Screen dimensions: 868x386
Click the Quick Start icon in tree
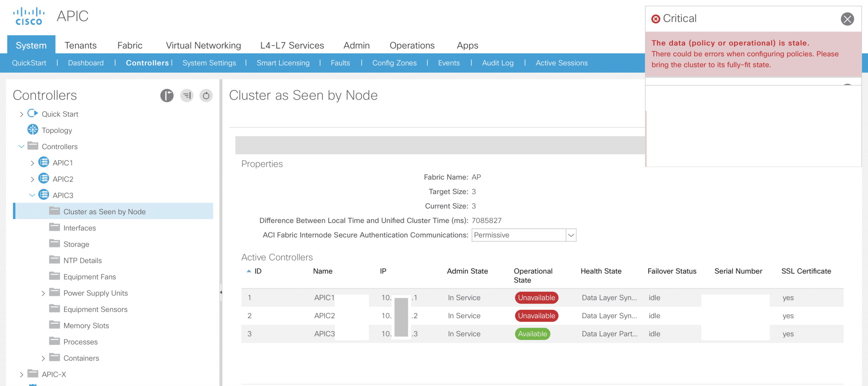tap(33, 114)
